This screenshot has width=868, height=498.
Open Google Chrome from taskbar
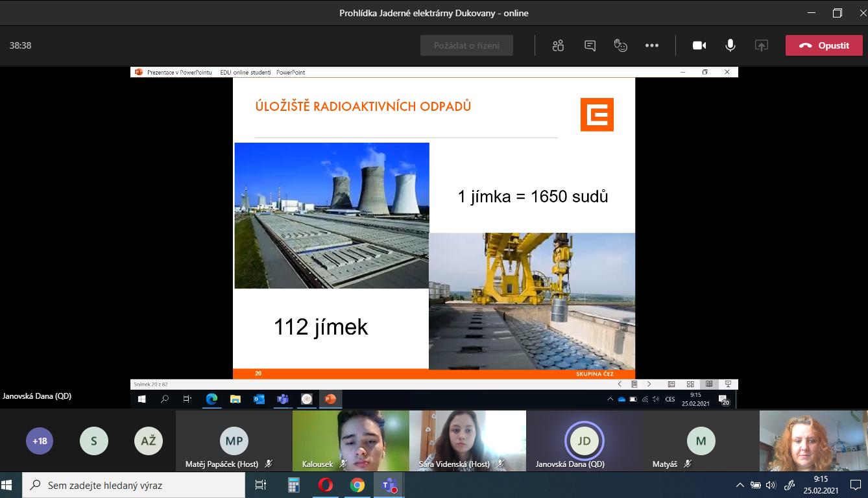(x=357, y=485)
